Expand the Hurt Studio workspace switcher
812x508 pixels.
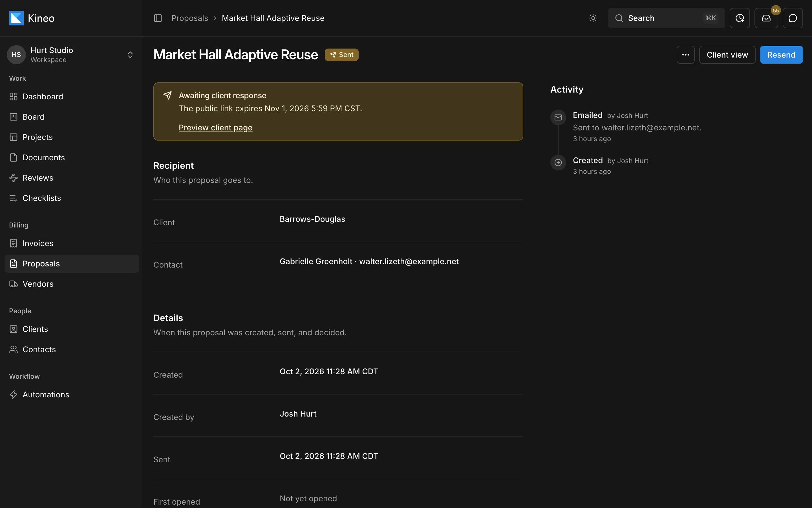click(x=72, y=55)
